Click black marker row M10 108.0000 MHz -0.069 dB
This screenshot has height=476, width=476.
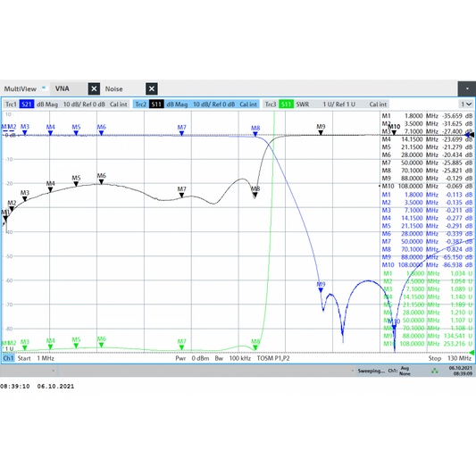pos(427,186)
